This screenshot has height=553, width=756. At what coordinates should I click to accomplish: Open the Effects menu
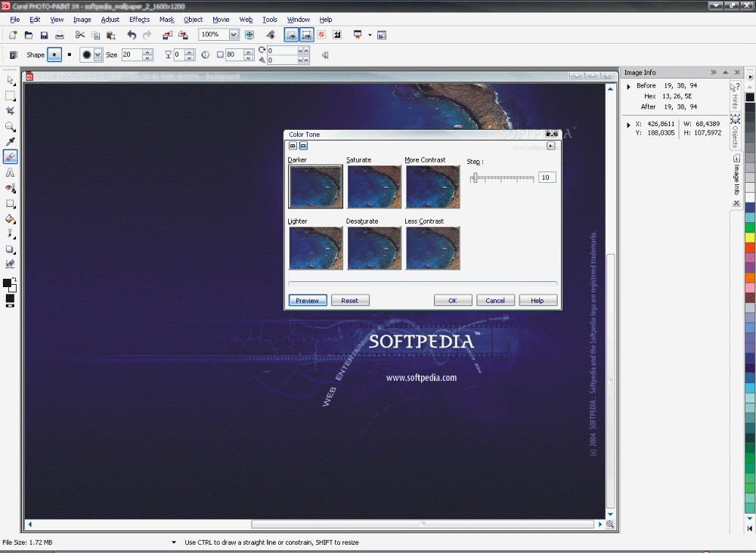139,20
